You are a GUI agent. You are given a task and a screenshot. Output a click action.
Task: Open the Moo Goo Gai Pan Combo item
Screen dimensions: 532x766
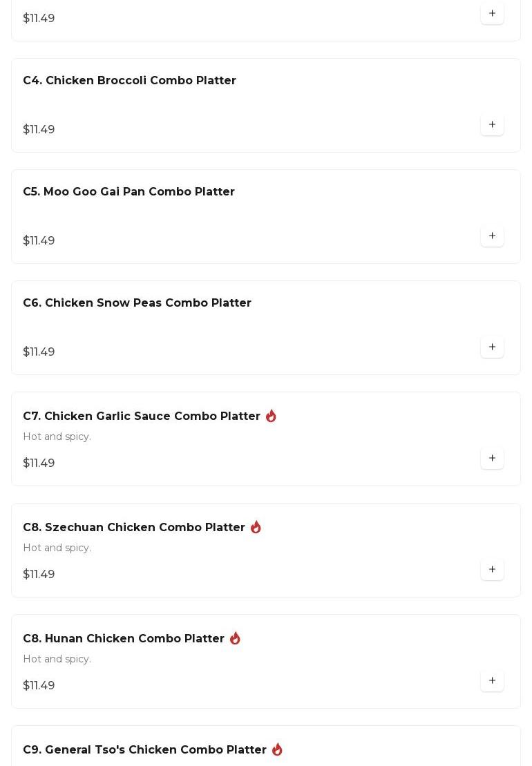click(129, 192)
